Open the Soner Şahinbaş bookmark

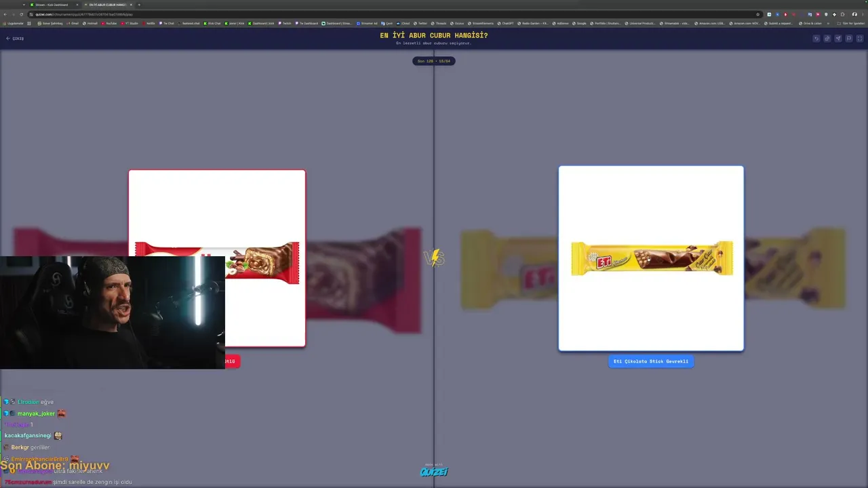(x=50, y=23)
